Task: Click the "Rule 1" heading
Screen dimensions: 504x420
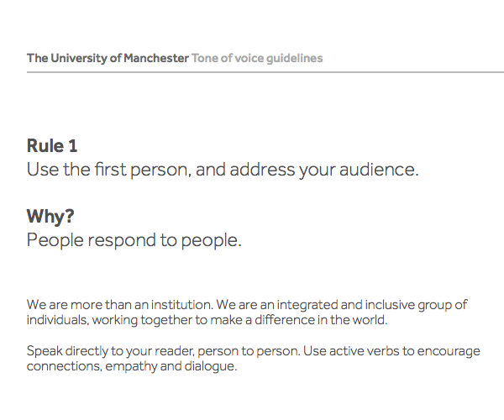Action: coord(52,146)
